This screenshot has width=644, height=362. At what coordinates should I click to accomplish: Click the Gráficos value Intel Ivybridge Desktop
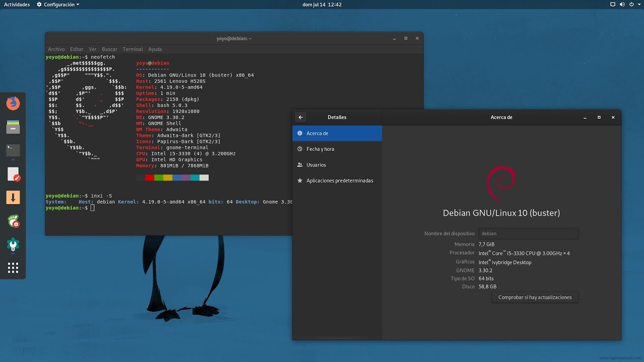(x=505, y=262)
